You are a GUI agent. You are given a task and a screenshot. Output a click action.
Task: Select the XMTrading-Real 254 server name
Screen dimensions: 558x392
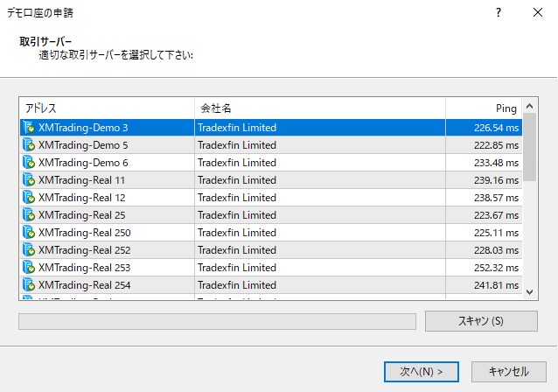pos(84,285)
